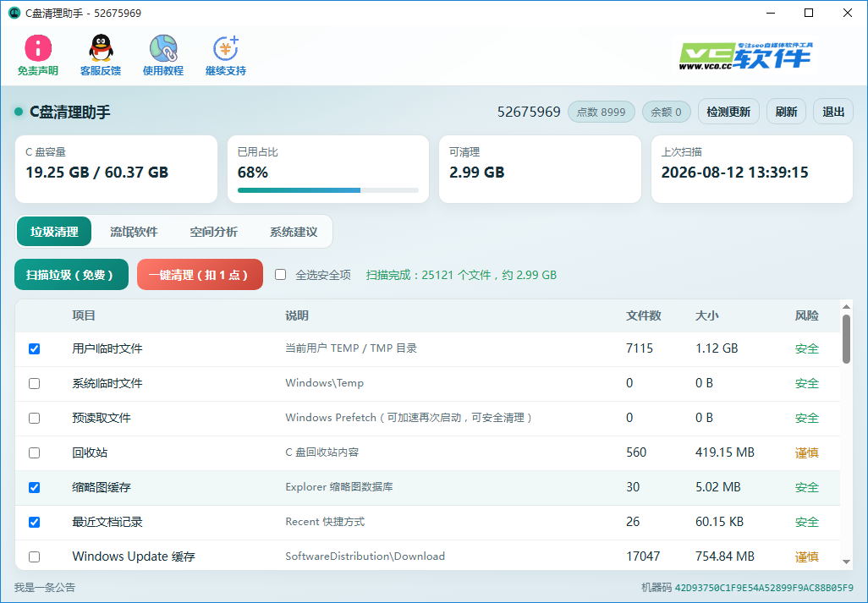Click the 说明 column header

click(x=297, y=315)
